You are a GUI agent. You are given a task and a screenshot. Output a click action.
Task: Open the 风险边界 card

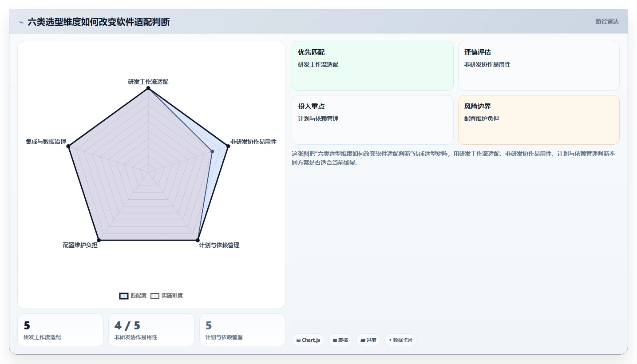[x=538, y=120]
